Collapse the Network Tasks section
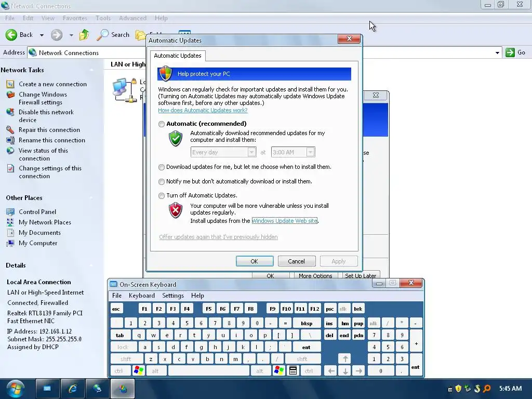This screenshot has width=532, height=399. point(91,70)
